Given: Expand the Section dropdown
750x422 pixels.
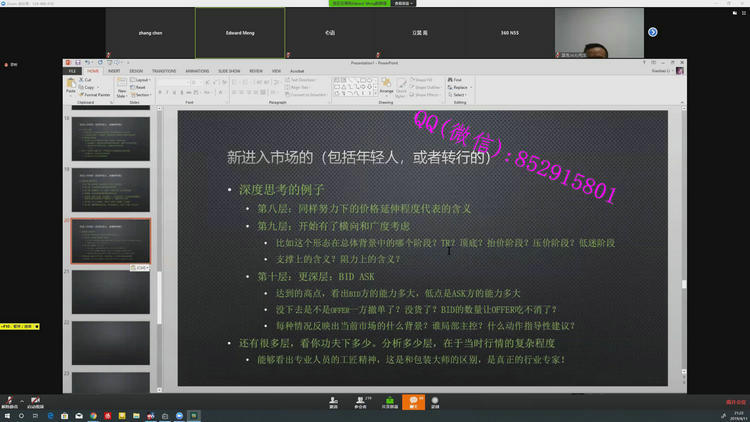Looking at the screenshot, I should [x=140, y=95].
